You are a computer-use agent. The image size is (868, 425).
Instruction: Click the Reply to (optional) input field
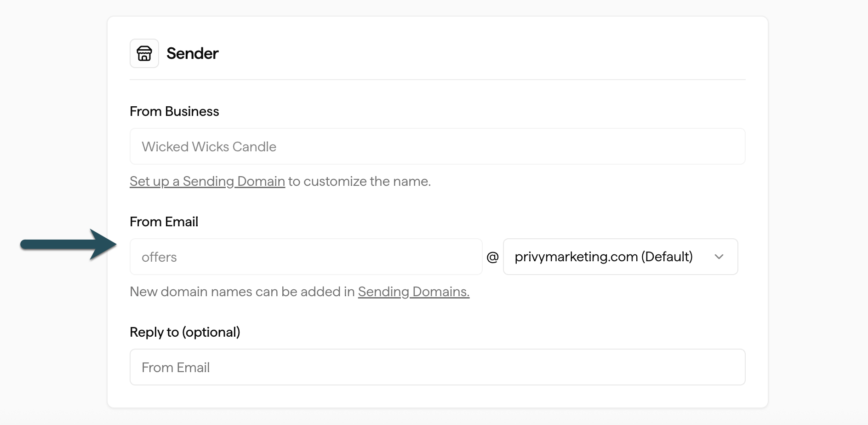coord(437,367)
